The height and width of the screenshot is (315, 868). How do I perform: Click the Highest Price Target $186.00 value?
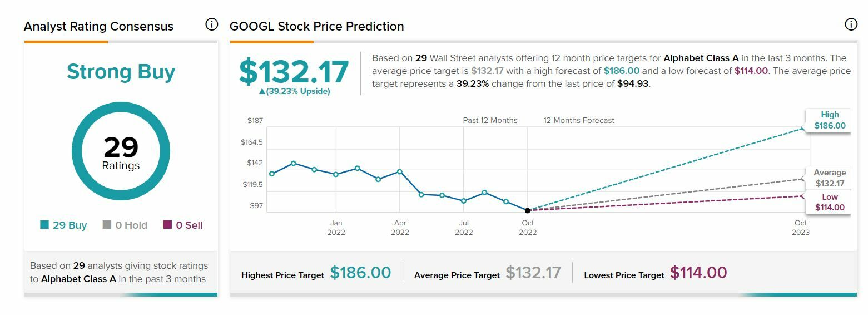coord(360,273)
